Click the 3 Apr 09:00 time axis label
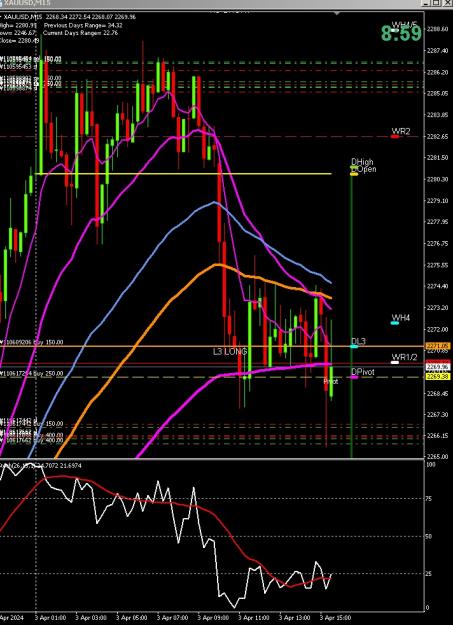 click(214, 618)
